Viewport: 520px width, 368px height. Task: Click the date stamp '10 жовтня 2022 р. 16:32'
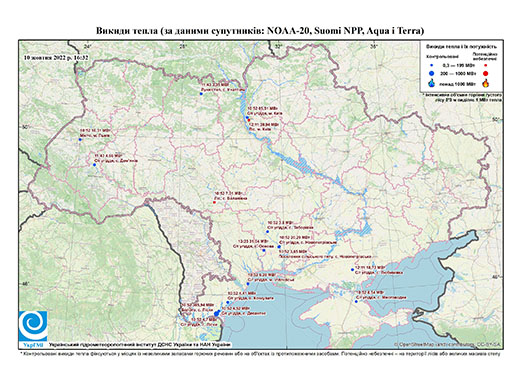56,57
